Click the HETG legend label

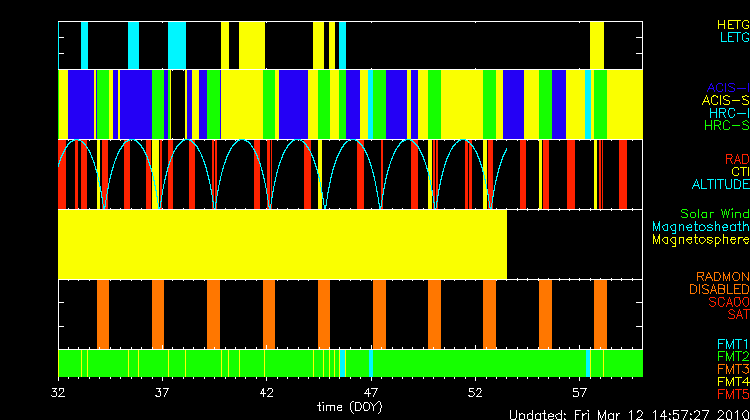(x=732, y=24)
